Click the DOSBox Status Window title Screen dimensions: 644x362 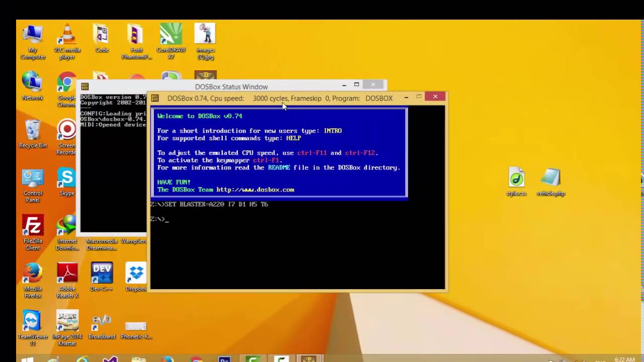(231, 87)
